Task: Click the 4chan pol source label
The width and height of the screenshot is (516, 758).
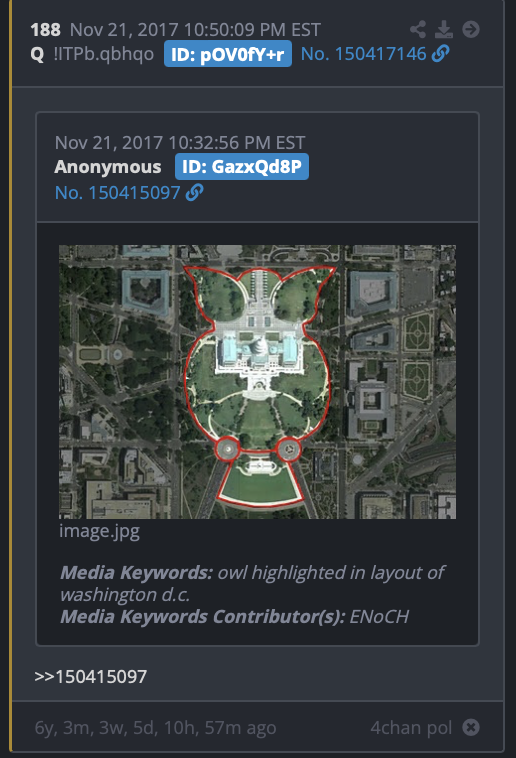Action: pos(411,728)
